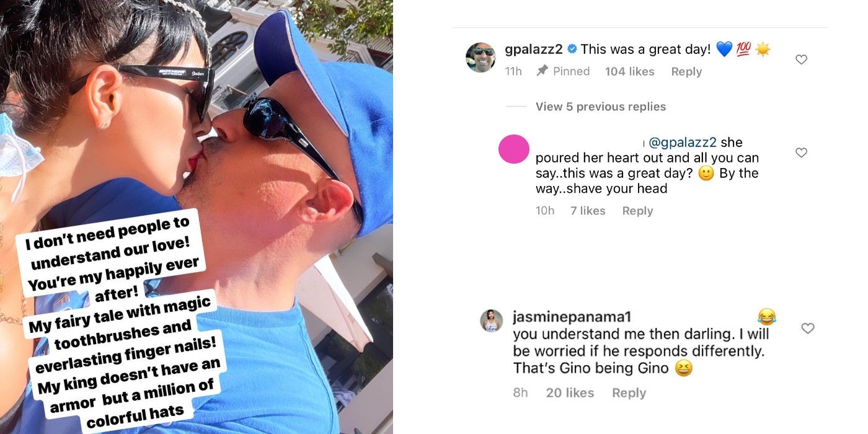Tap heart on jasminepanama1's comment
The height and width of the screenshot is (434, 868).
point(807,329)
